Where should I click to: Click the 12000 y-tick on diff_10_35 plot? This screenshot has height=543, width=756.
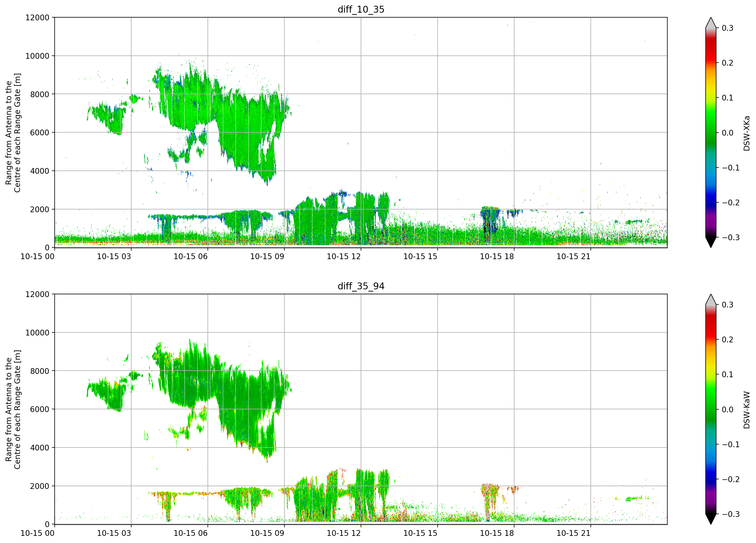coord(37,17)
